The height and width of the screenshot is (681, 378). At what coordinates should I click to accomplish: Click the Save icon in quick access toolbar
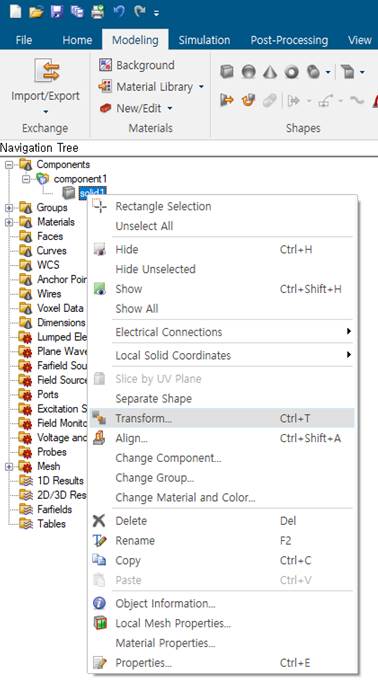[x=57, y=12]
